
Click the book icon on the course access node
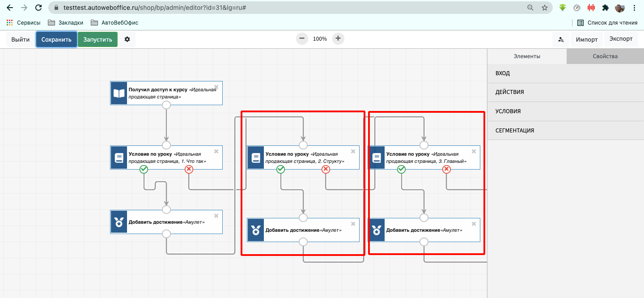tap(119, 93)
